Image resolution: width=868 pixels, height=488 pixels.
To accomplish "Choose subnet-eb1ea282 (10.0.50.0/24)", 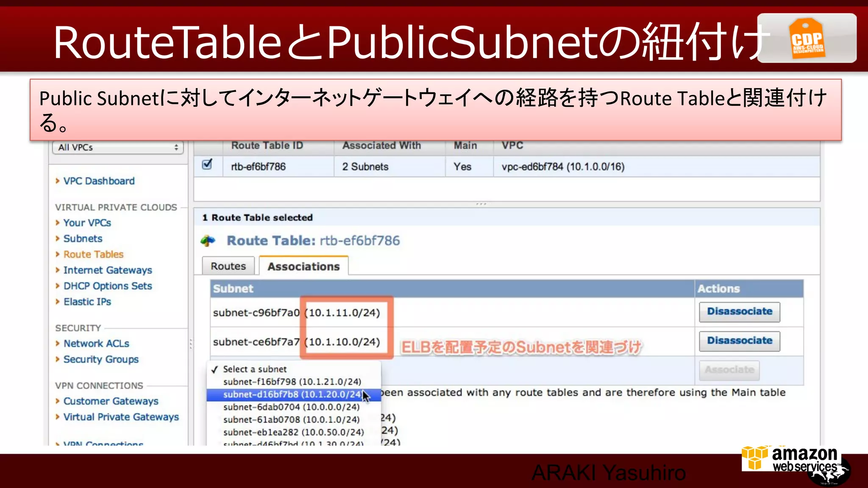I will coord(294,433).
